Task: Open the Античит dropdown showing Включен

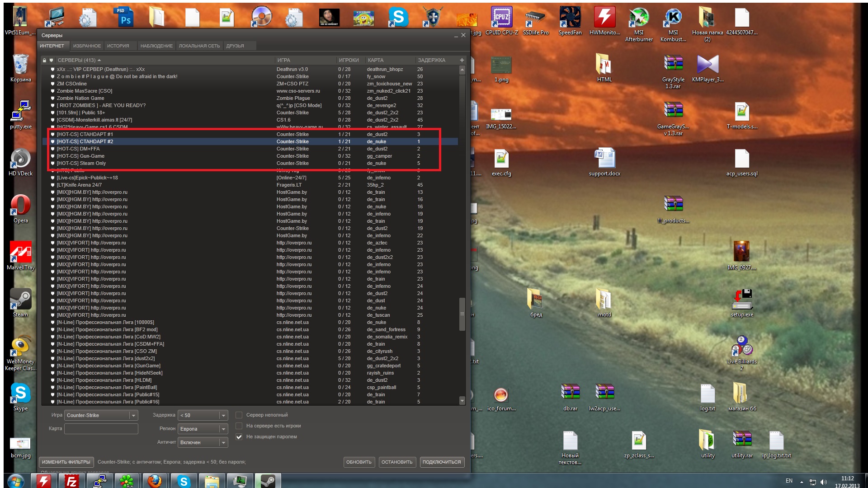Action: tap(203, 442)
